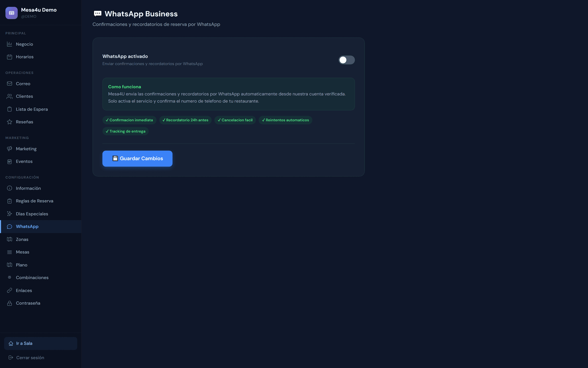Image resolution: width=588 pixels, height=368 pixels.
Task: Select Combinaciones in the sidebar
Action: (x=41, y=277)
